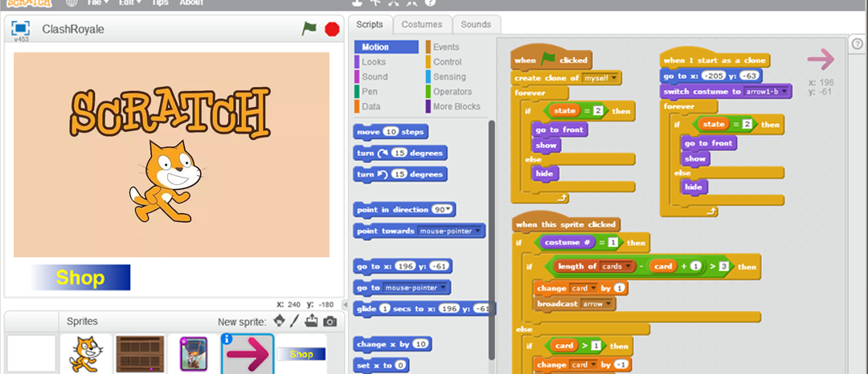Screen dimensions: 868x374
Task: Click the secs field in glide block
Action: click(x=385, y=309)
